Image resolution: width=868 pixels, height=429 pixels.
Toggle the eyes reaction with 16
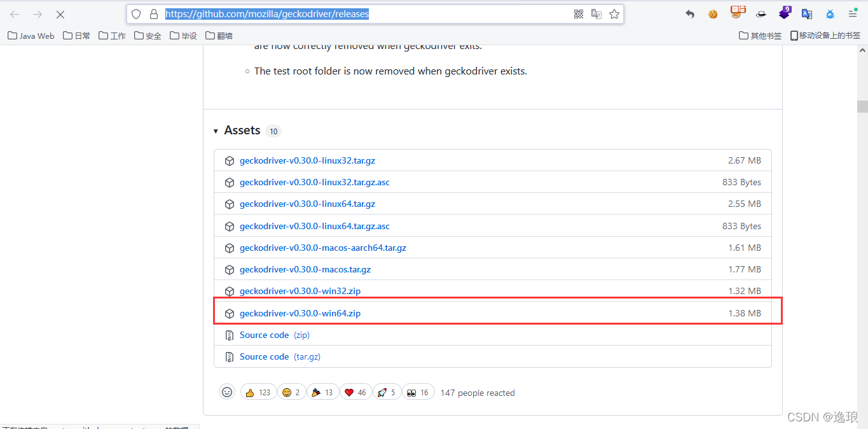pos(418,393)
